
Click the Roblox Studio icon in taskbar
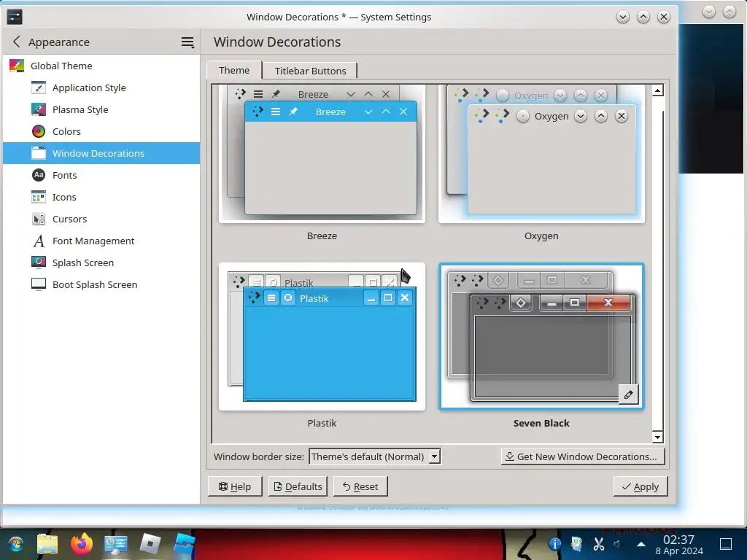pyautogui.click(x=185, y=544)
